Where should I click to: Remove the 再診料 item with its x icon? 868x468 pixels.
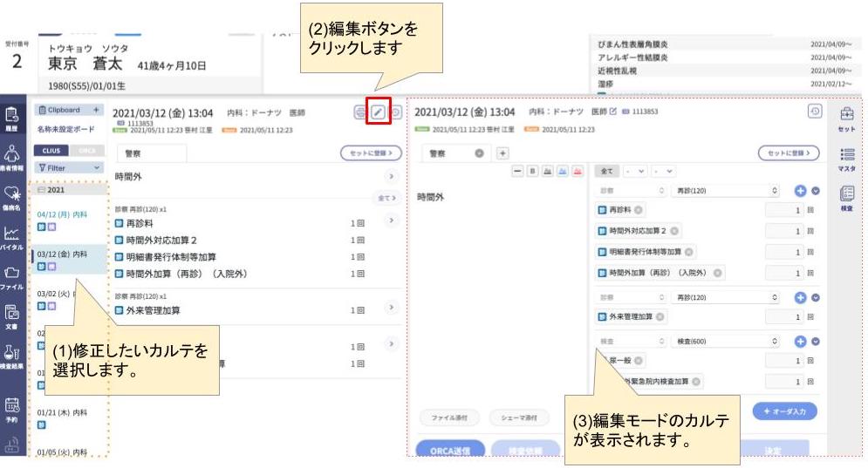639,210
